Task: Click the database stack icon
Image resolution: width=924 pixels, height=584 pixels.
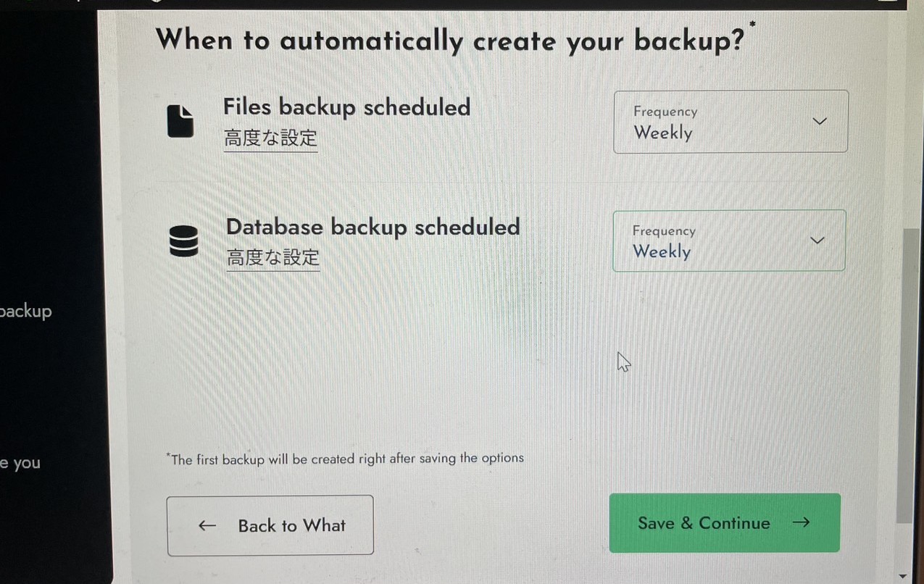Action: coord(183,241)
